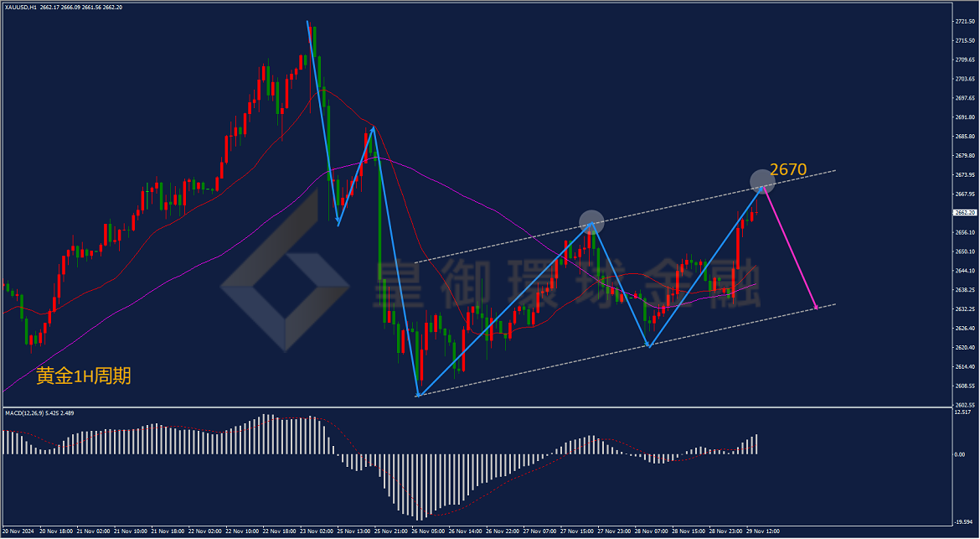This screenshot has width=980, height=539.
Task: Click the gray circle marker at 2670
Action: [762, 181]
